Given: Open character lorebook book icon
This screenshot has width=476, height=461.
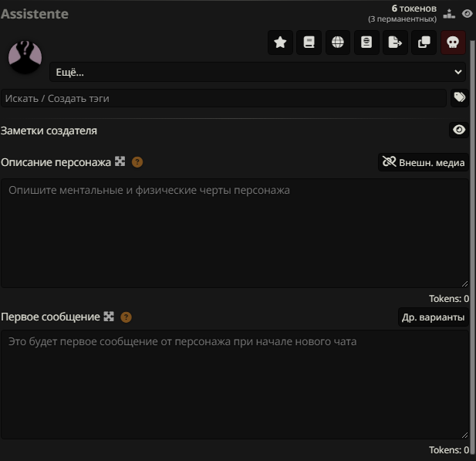Looking at the screenshot, I should 309,42.
